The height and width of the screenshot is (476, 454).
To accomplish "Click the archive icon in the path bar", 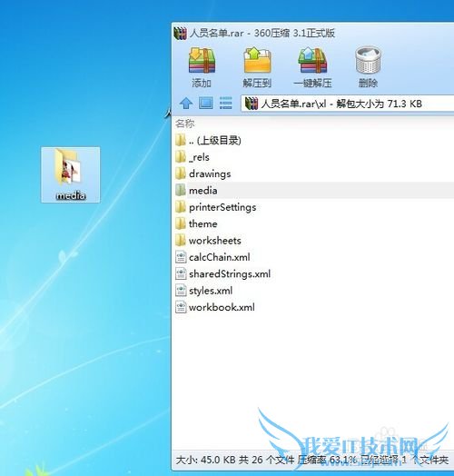I will (252, 104).
